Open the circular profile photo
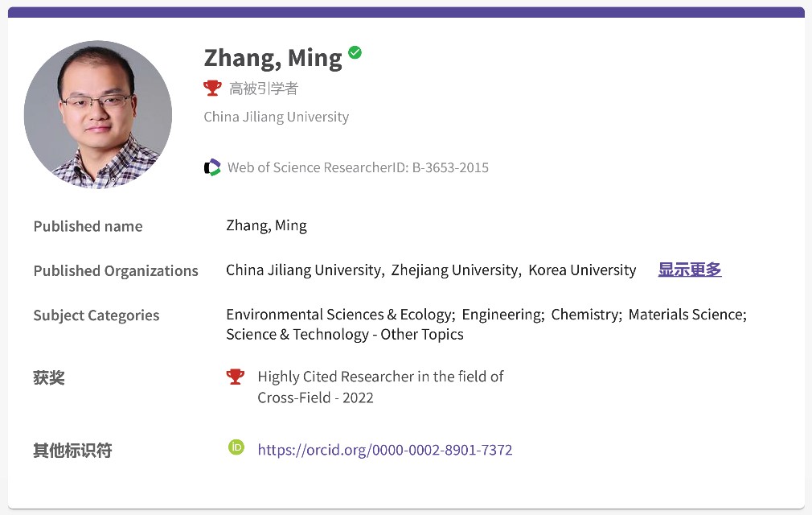The width and height of the screenshot is (812, 515). 98,114
